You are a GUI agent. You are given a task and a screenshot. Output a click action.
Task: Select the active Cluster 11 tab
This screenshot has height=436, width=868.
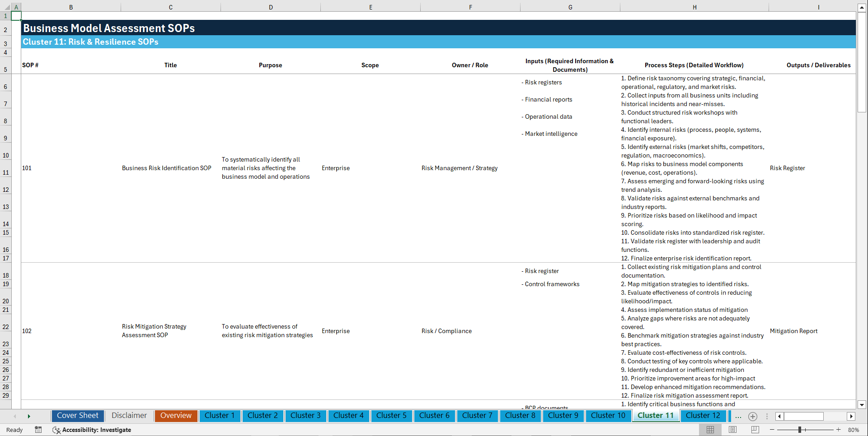[x=656, y=416]
